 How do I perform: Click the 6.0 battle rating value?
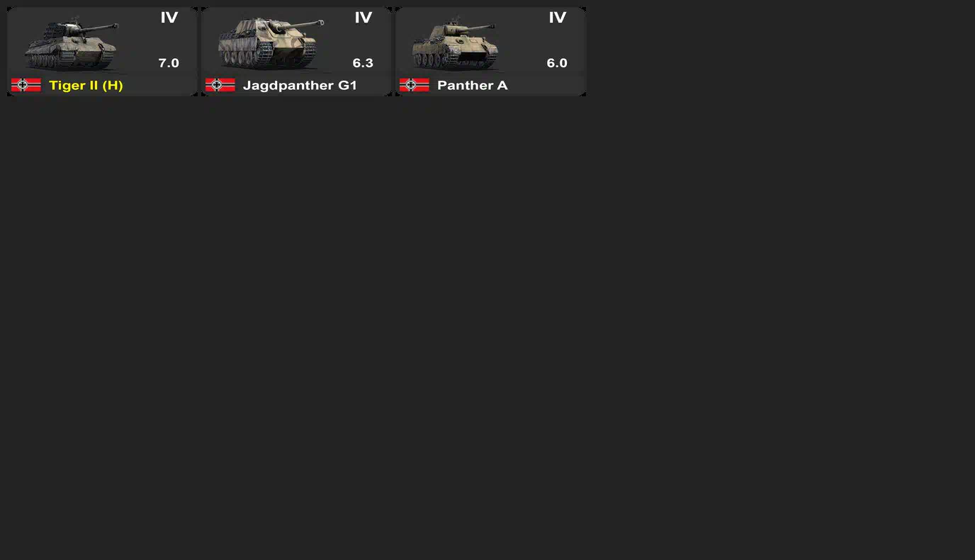[557, 63]
